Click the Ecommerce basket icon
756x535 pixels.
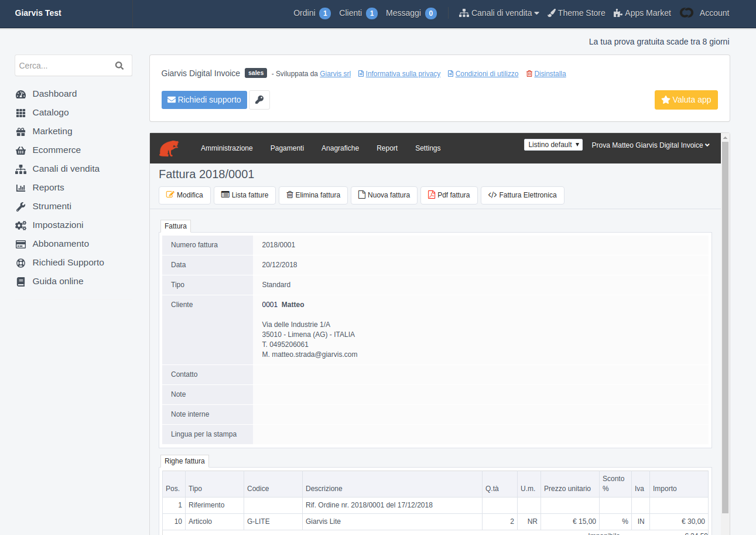pyautogui.click(x=20, y=150)
